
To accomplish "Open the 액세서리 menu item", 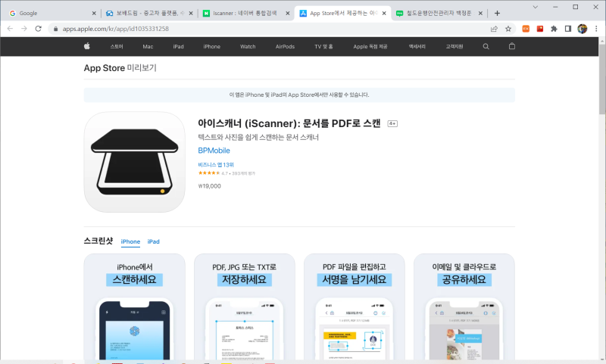I will 417,46.
